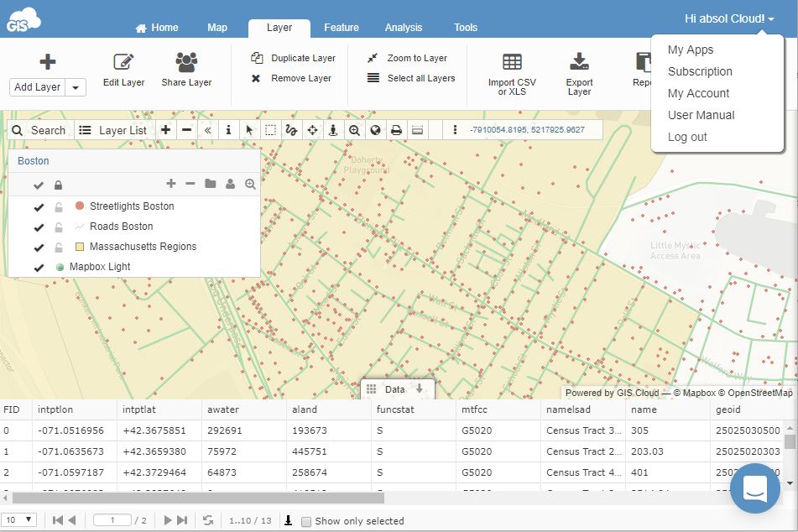
Task: Toggle all layers visibility checkmark in header
Action: [39, 185]
